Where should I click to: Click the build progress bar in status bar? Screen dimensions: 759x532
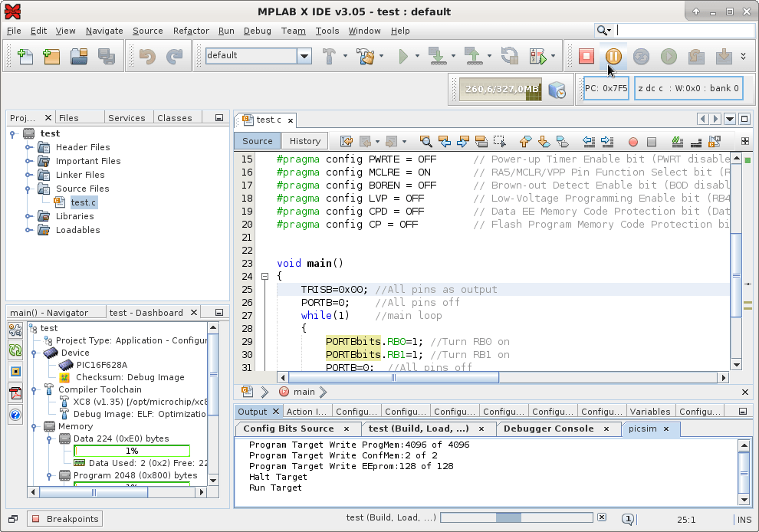coord(517,517)
